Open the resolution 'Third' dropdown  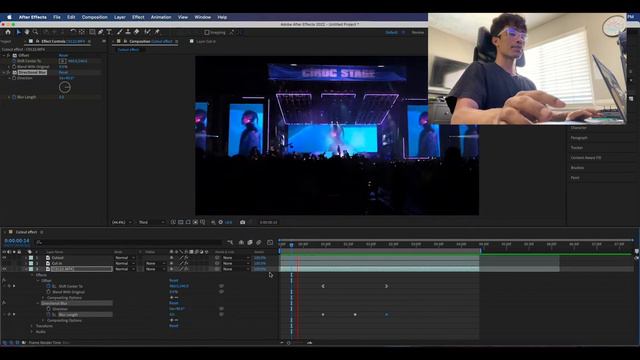pyautogui.click(x=151, y=222)
